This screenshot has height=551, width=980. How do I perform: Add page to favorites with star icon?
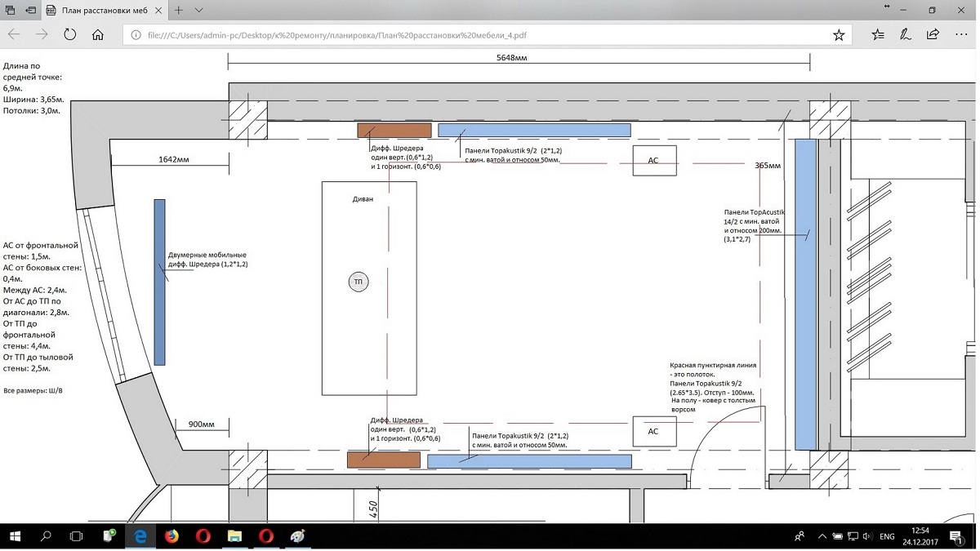839,35
